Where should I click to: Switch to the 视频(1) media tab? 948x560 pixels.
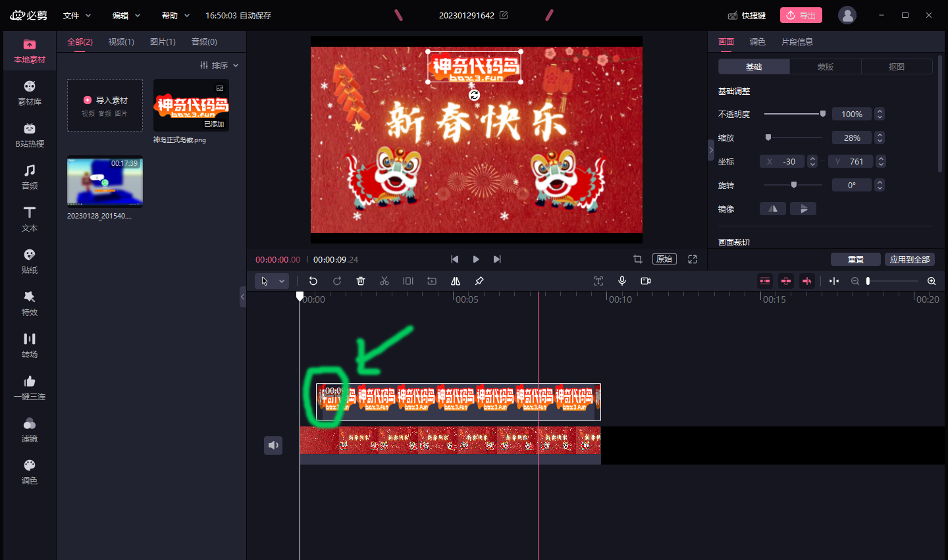121,42
